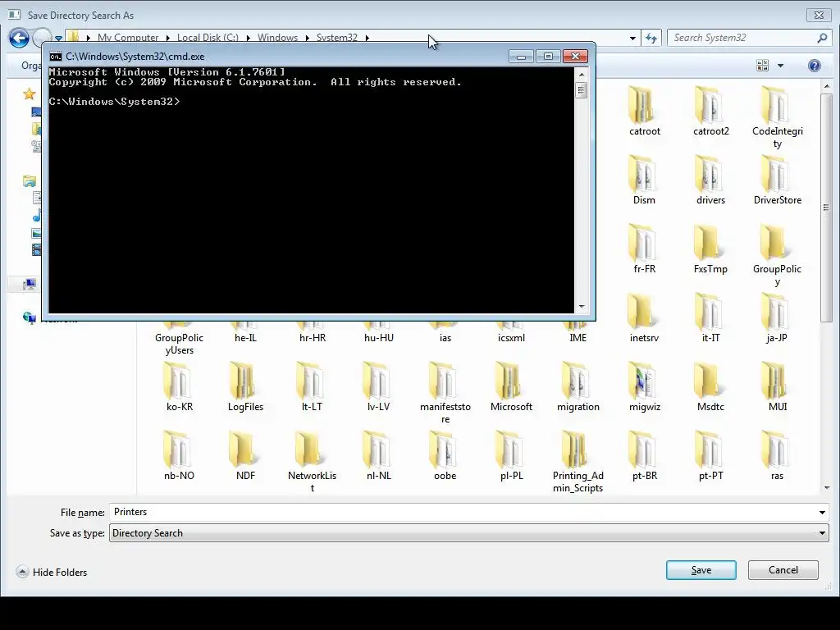Screen dimensions: 840x630
Task: Select the pt-BR folder
Action: (644, 456)
